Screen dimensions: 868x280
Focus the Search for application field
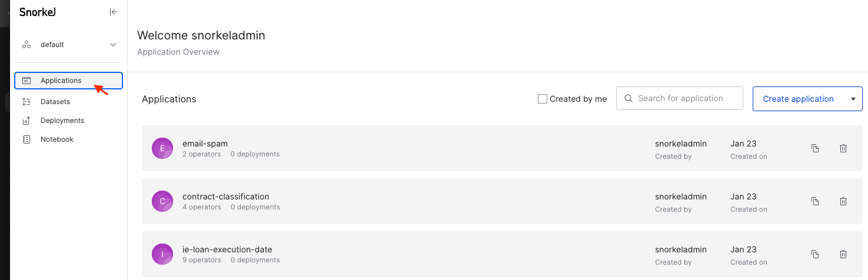(x=680, y=98)
